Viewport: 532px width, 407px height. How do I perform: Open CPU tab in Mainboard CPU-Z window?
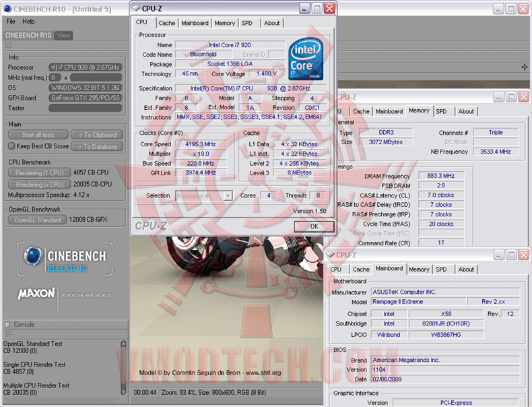click(x=336, y=269)
